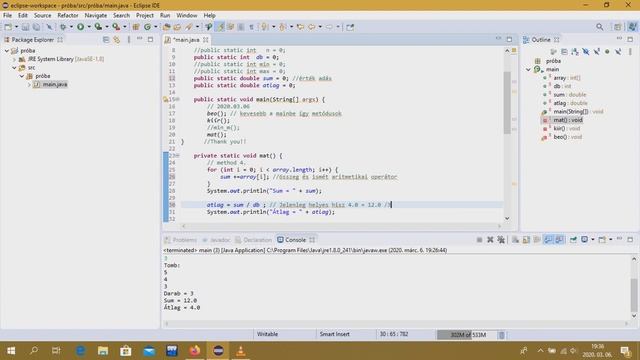Click the New file toolbar icon

tap(8, 27)
